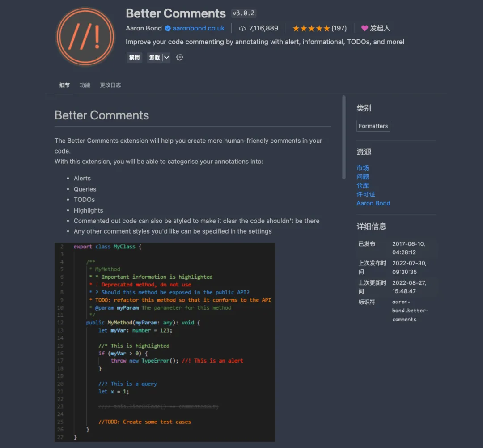Expand the 卸载 dropdown arrow
Screen dimensions: 483x448
166,57
